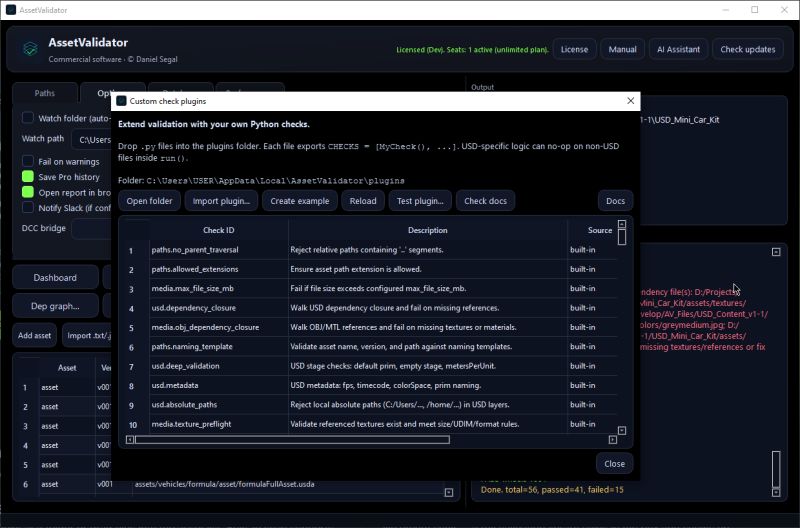Click the output log vertical scrollbar thumb
800x528 pixels.
click(x=776, y=469)
